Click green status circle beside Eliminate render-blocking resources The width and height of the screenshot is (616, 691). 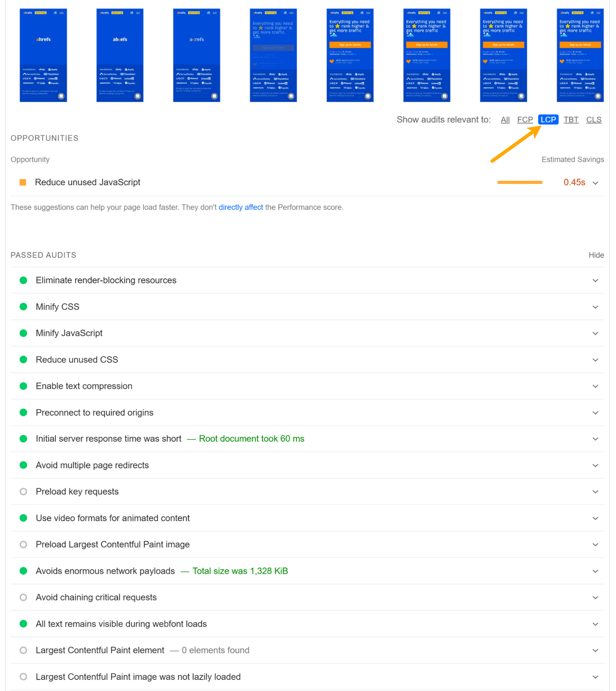click(x=24, y=280)
